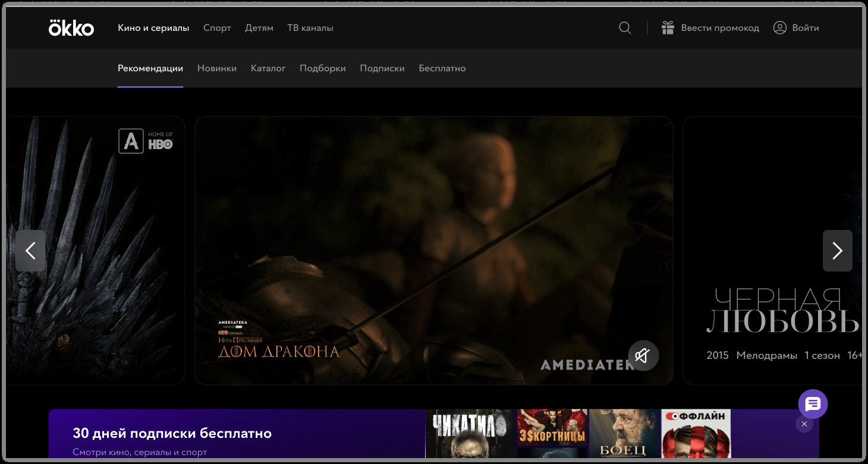Open the support chat bubble
Screen dimensions: 868x464
click(813, 404)
